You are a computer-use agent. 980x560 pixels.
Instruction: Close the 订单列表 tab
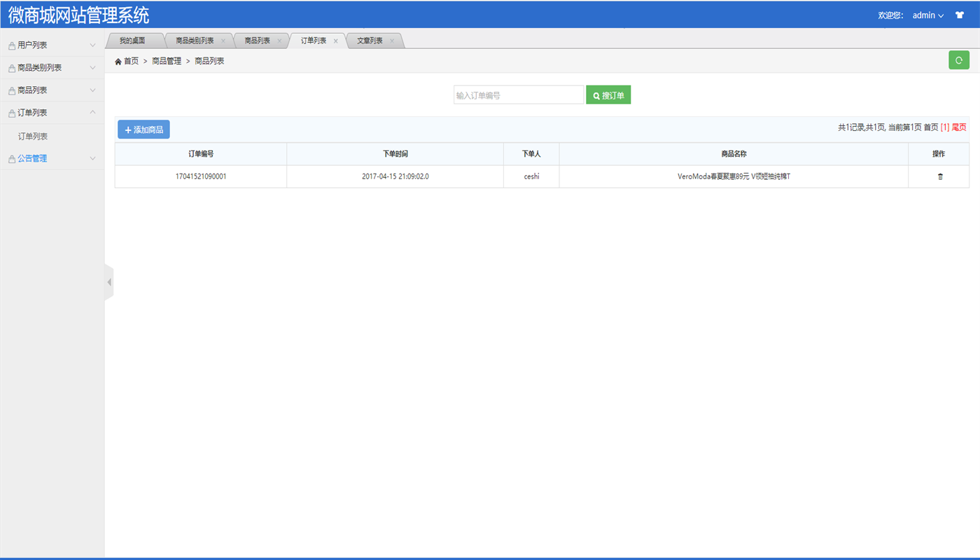tap(336, 41)
